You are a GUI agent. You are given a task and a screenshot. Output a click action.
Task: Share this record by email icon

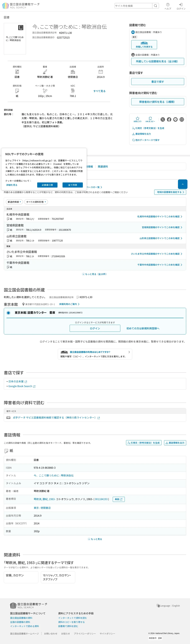[x=182, y=119]
